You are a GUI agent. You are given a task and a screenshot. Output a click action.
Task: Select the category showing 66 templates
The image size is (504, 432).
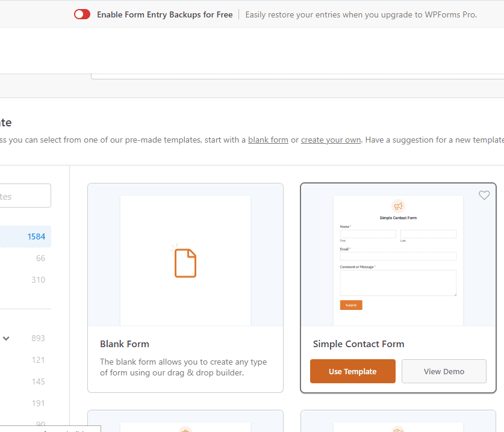click(24, 258)
